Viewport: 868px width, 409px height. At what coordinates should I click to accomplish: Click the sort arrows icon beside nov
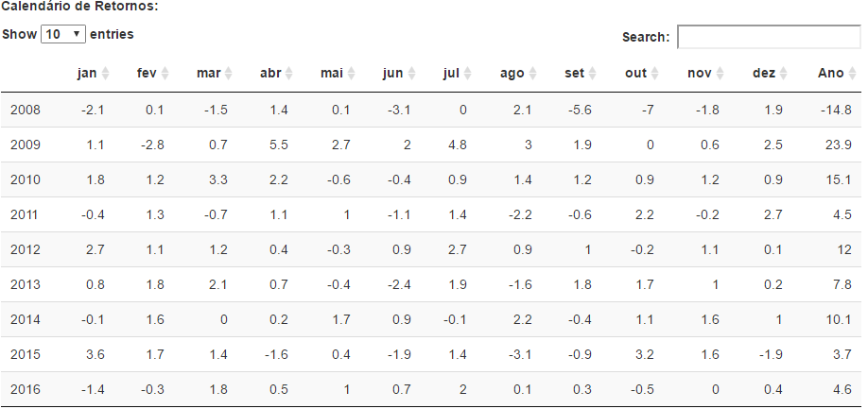(720, 74)
